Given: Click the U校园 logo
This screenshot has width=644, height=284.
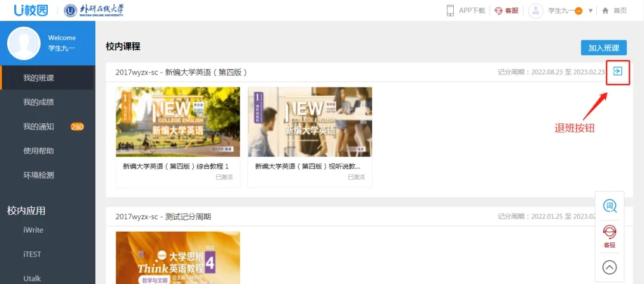Looking at the screenshot, I should (31, 10).
